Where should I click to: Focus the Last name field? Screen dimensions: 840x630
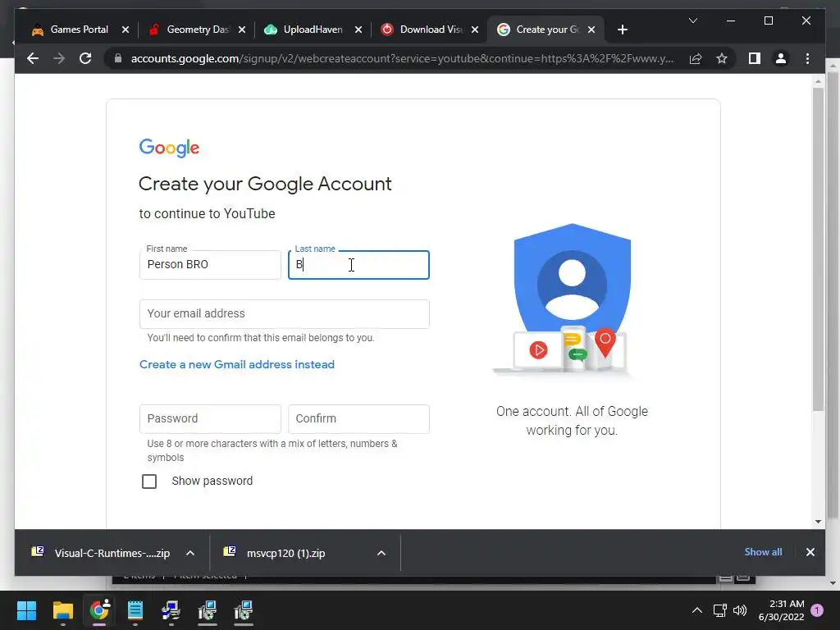(x=358, y=265)
